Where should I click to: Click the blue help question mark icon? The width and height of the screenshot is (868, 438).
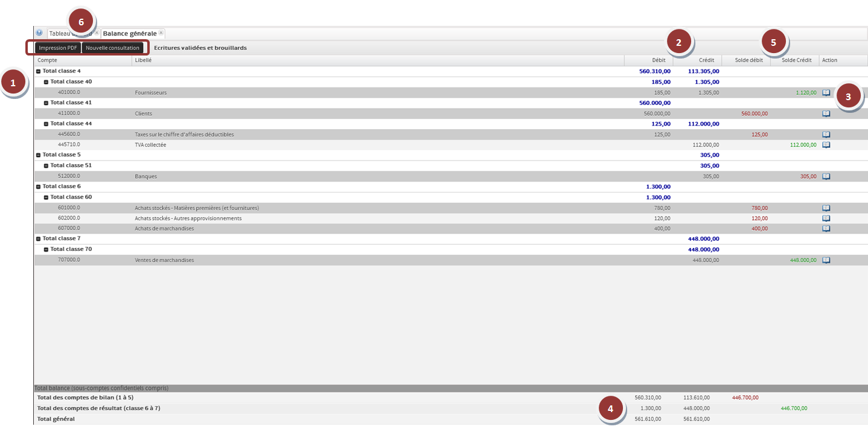[39, 33]
